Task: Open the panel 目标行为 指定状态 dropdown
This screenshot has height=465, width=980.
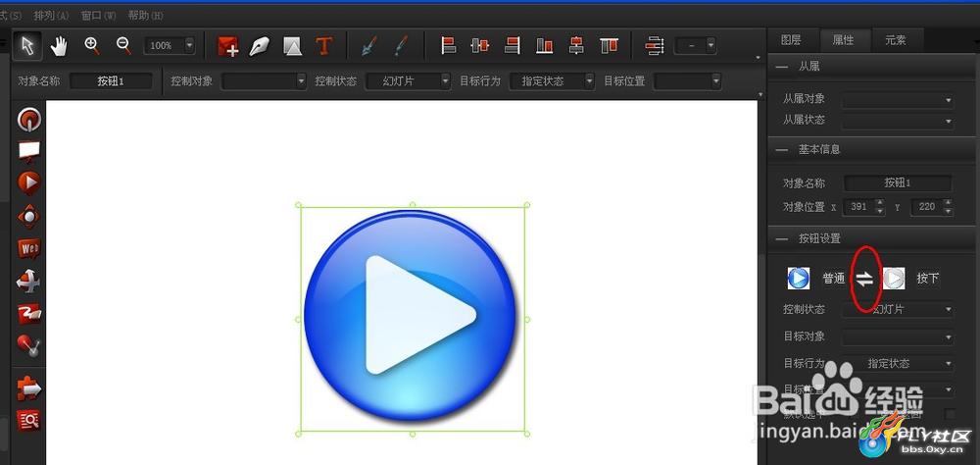Action: pyautogui.click(x=898, y=363)
